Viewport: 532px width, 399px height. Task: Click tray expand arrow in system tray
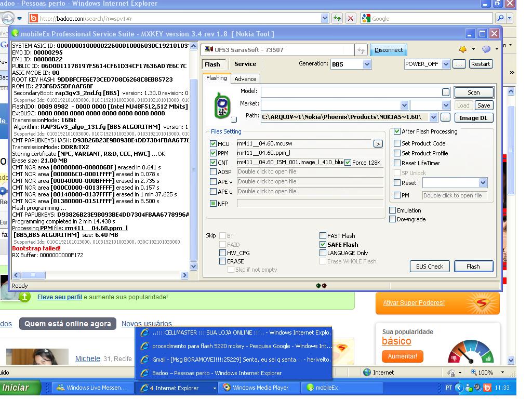[459, 388]
